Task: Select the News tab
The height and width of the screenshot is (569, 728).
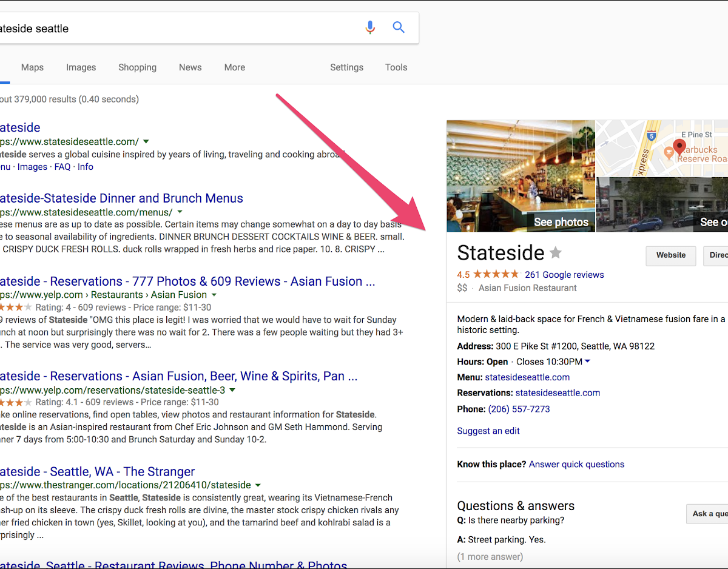Action: click(190, 67)
